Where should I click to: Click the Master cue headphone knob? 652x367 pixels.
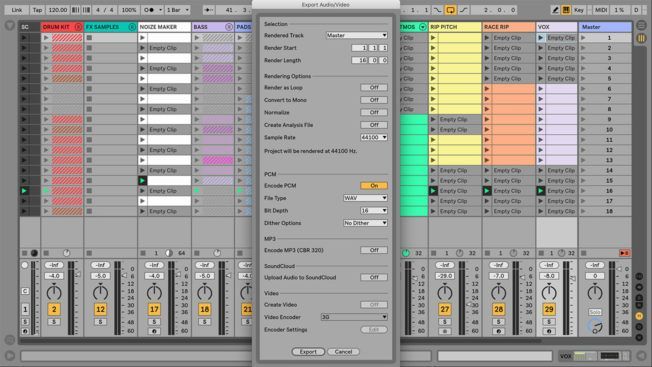click(x=596, y=326)
